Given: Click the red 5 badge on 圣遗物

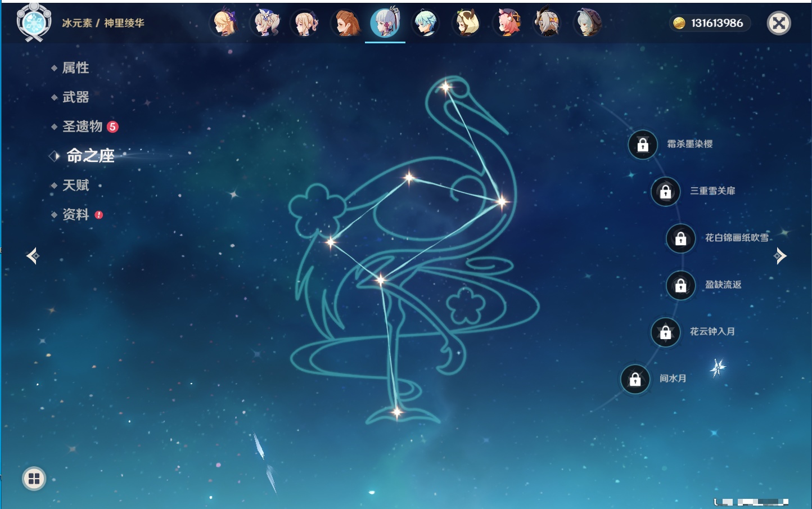Looking at the screenshot, I should (112, 127).
